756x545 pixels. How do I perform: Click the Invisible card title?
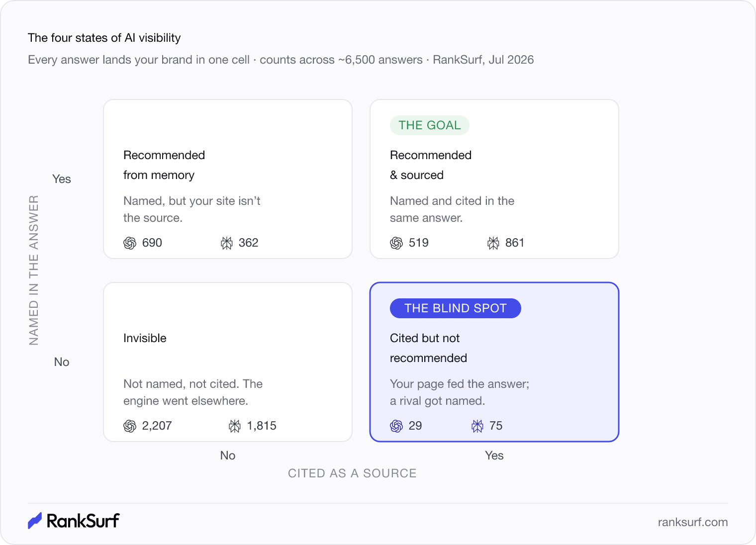click(x=145, y=338)
